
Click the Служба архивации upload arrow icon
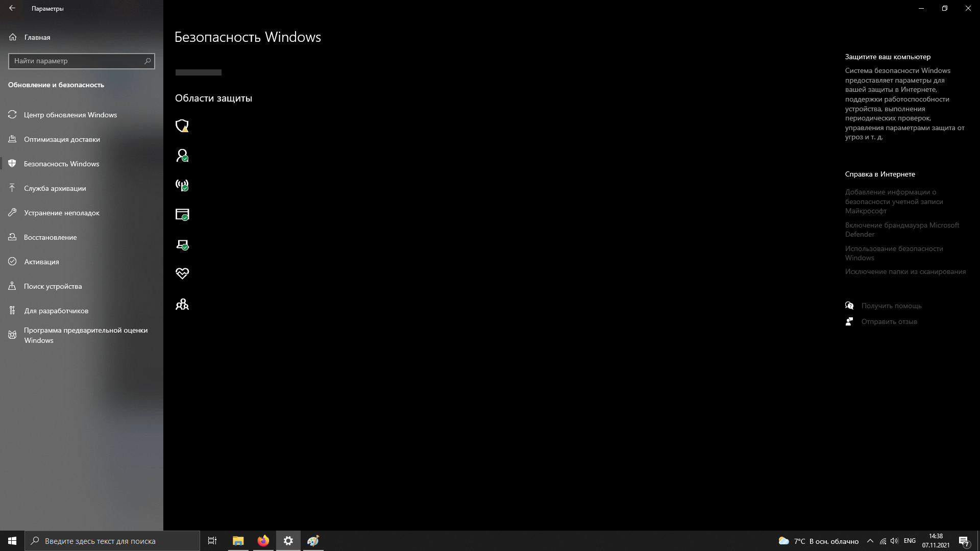coord(13,188)
